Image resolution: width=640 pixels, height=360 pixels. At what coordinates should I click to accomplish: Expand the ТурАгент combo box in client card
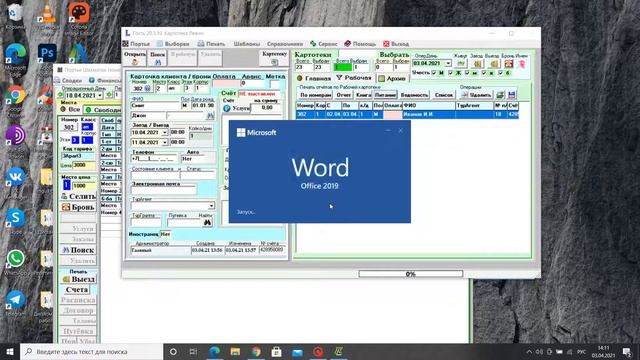point(211,206)
